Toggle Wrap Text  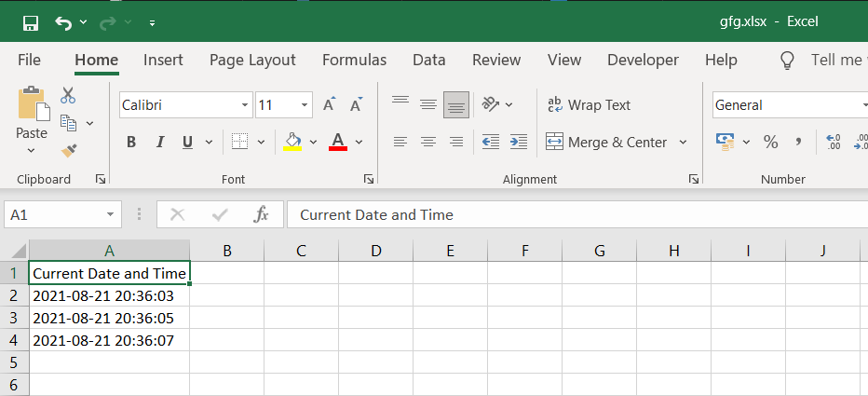point(589,105)
